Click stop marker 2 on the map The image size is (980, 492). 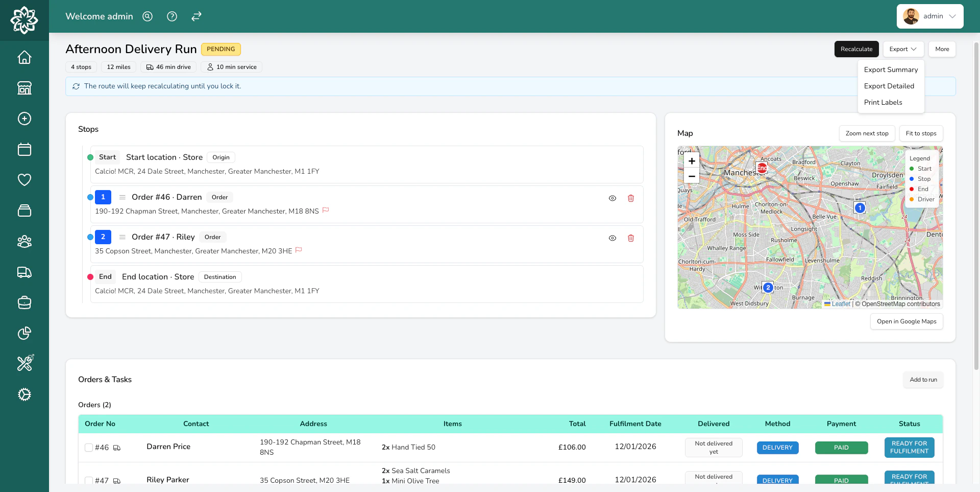point(768,288)
